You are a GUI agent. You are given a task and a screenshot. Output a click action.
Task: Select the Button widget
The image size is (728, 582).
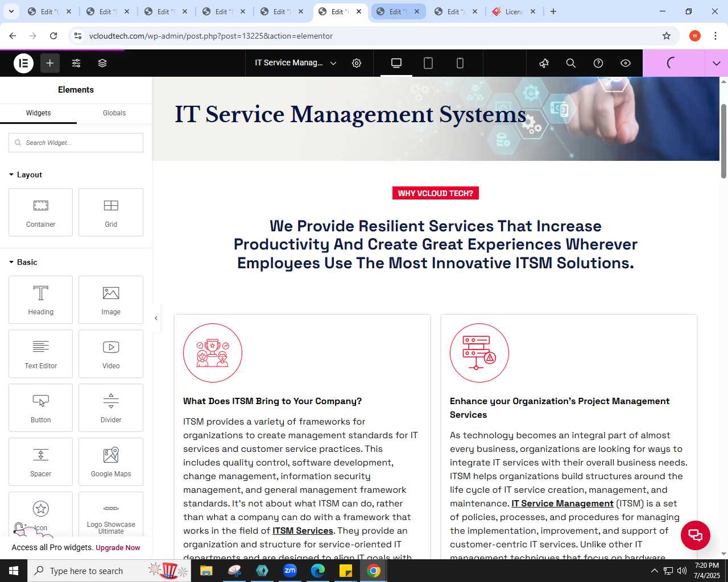point(40,408)
